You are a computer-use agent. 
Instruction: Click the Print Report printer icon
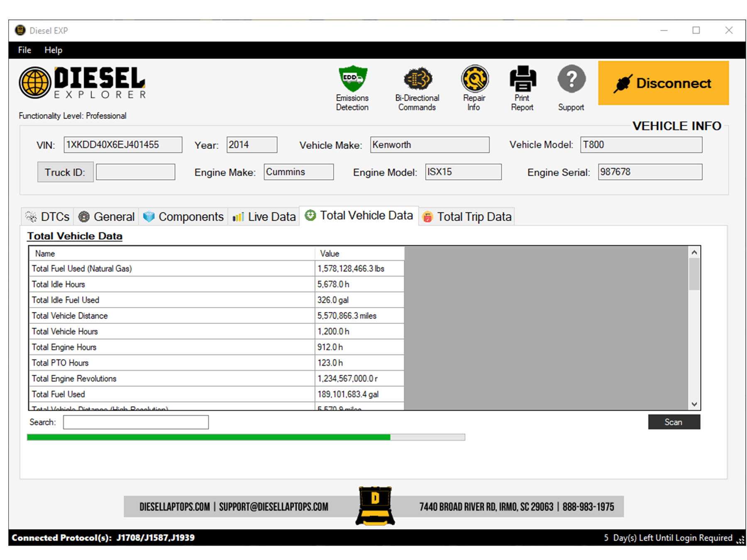(x=522, y=79)
